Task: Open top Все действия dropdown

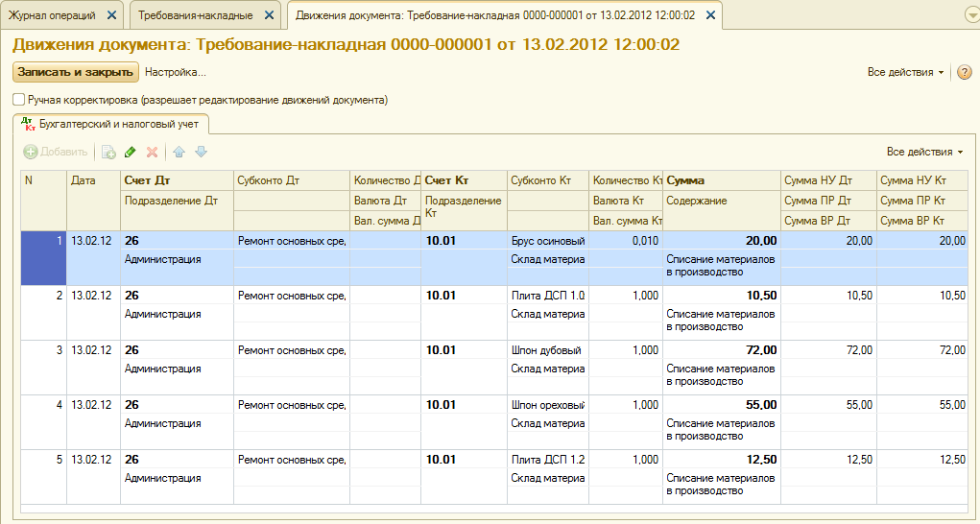Action: click(x=906, y=72)
